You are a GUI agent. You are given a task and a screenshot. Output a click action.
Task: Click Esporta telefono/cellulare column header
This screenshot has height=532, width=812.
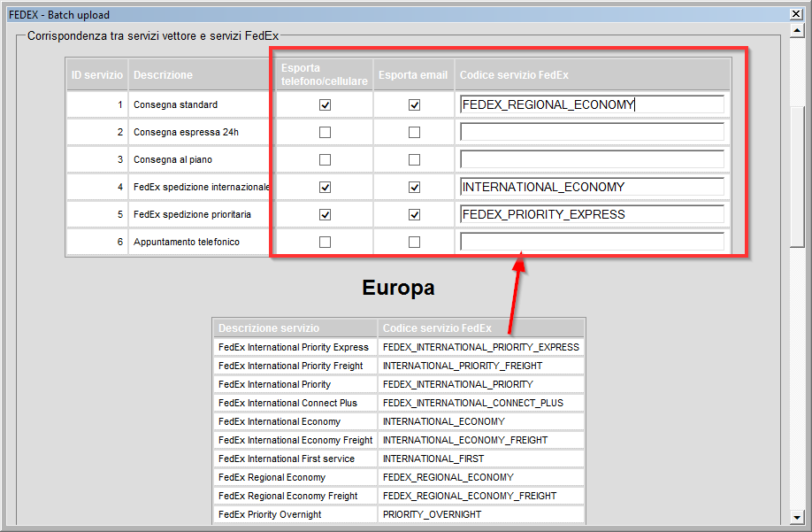324,74
